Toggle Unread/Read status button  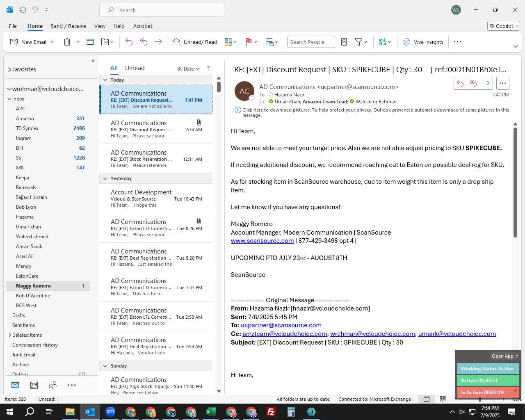[195, 42]
